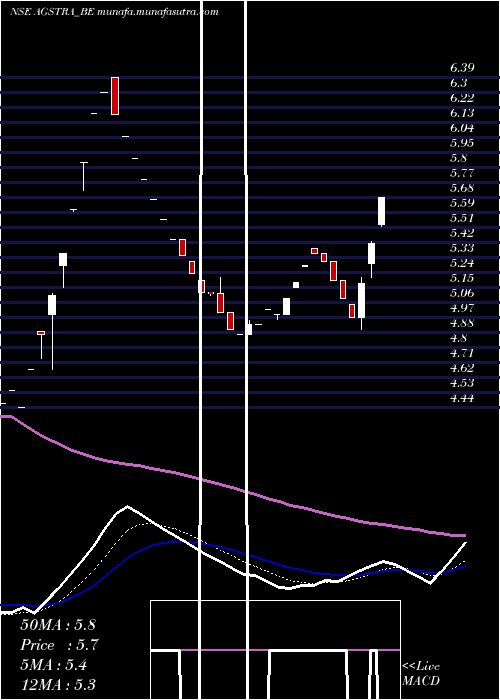Image resolution: width=500 pixels, height=700 pixels.
Task: Click the 5.59 price axis label
Action: (462, 203)
